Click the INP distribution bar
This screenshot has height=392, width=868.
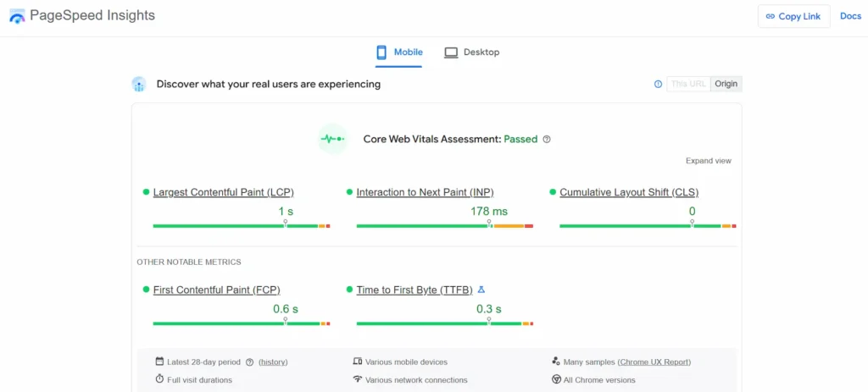pos(444,225)
